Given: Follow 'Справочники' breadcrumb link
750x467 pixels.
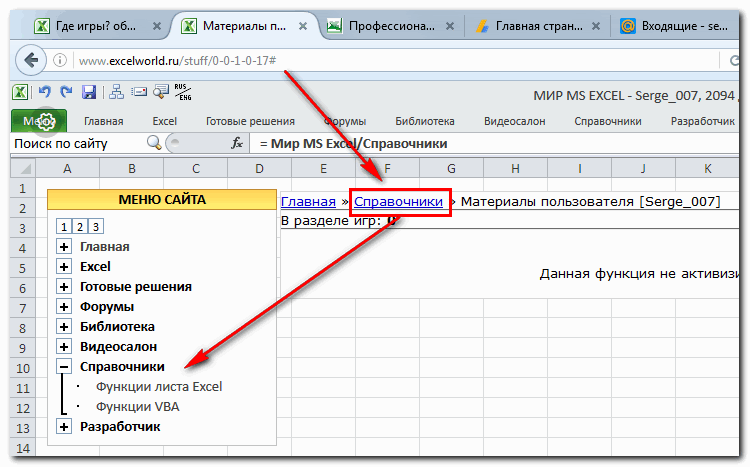Looking at the screenshot, I should point(398,201).
